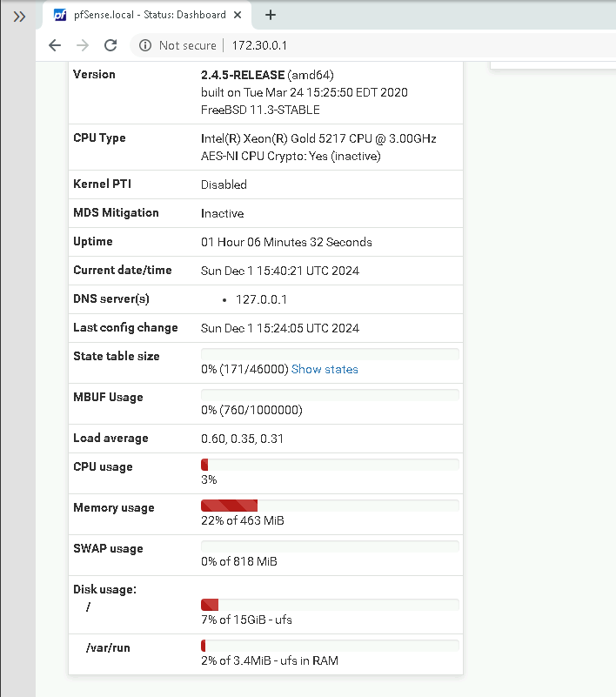Click the root disk usage bar
This screenshot has width=616, height=697.
pos(330,605)
